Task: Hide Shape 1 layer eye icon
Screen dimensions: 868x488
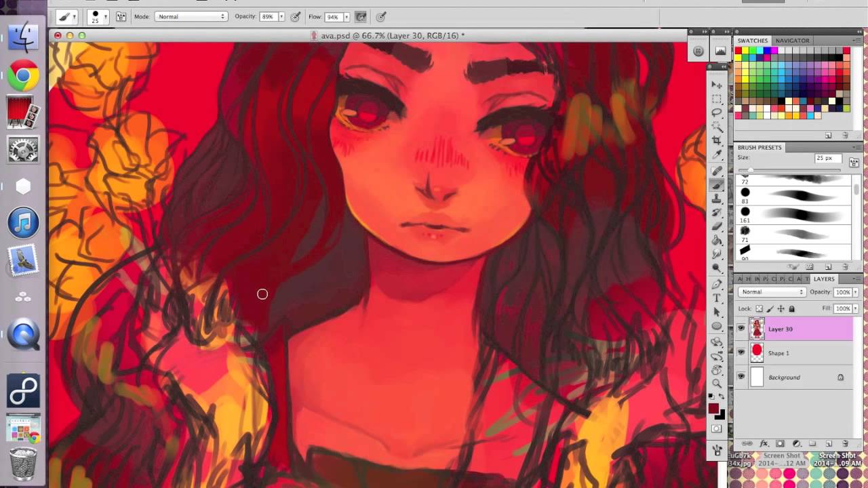Action: coord(741,352)
